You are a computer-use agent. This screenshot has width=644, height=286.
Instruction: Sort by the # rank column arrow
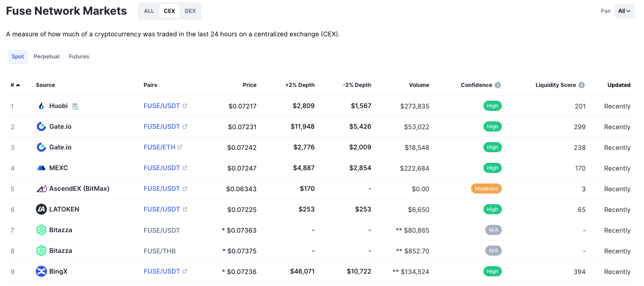pyautogui.click(x=18, y=85)
